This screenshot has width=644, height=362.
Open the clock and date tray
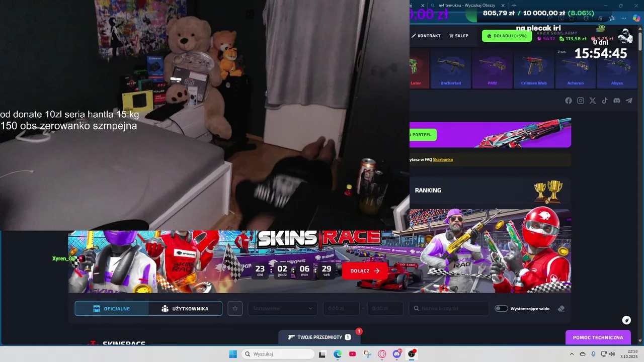(x=629, y=354)
